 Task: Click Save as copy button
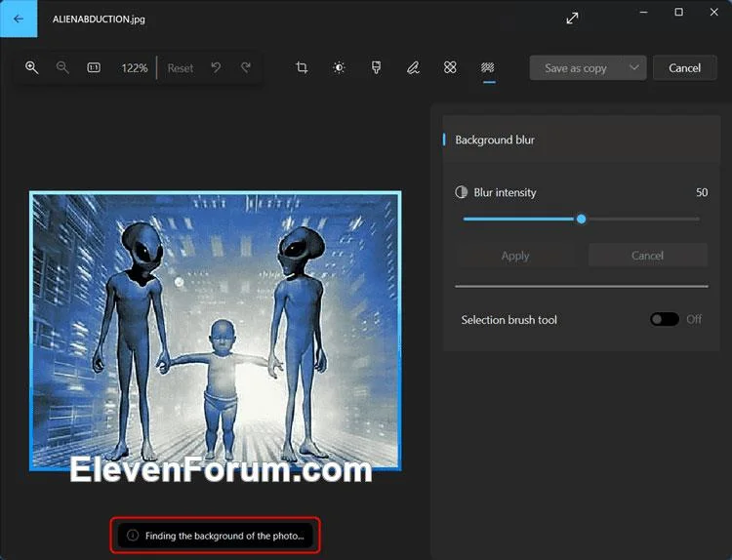pyautogui.click(x=576, y=68)
